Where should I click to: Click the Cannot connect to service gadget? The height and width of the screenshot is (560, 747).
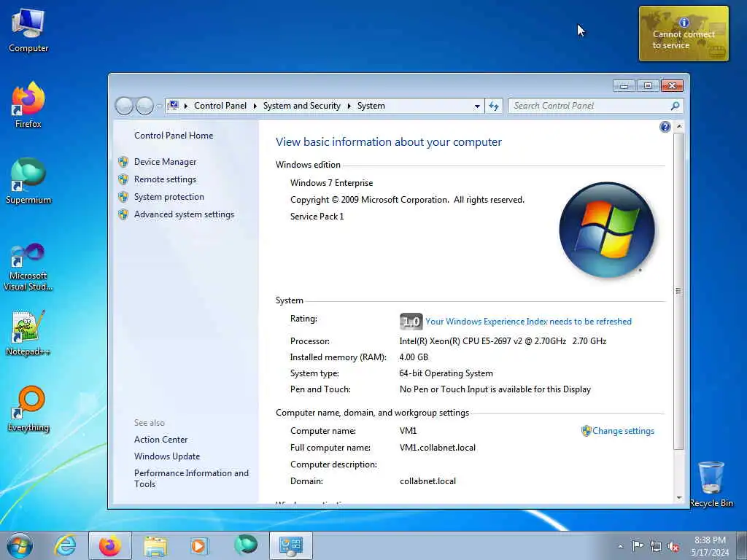(x=684, y=34)
